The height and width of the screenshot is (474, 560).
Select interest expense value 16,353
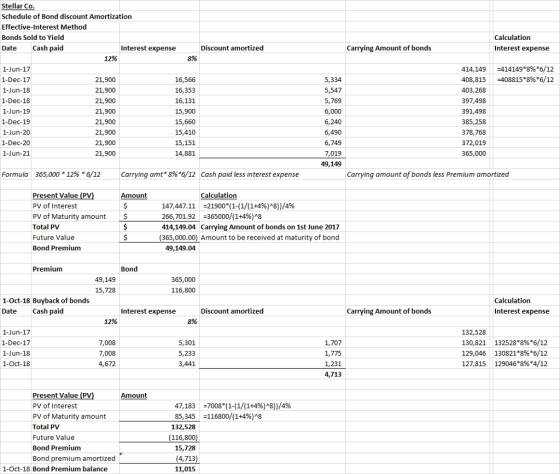point(185,90)
